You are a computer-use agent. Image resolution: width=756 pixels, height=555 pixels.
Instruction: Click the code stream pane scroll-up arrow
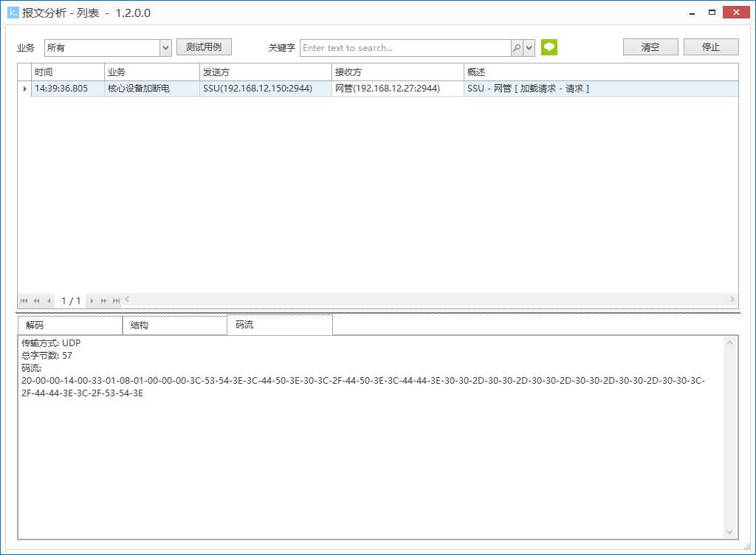point(729,342)
